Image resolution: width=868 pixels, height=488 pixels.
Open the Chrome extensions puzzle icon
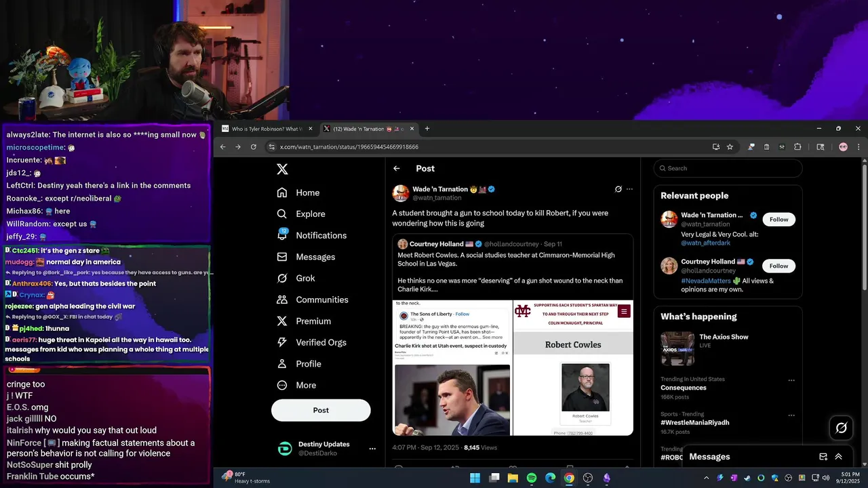tap(797, 146)
